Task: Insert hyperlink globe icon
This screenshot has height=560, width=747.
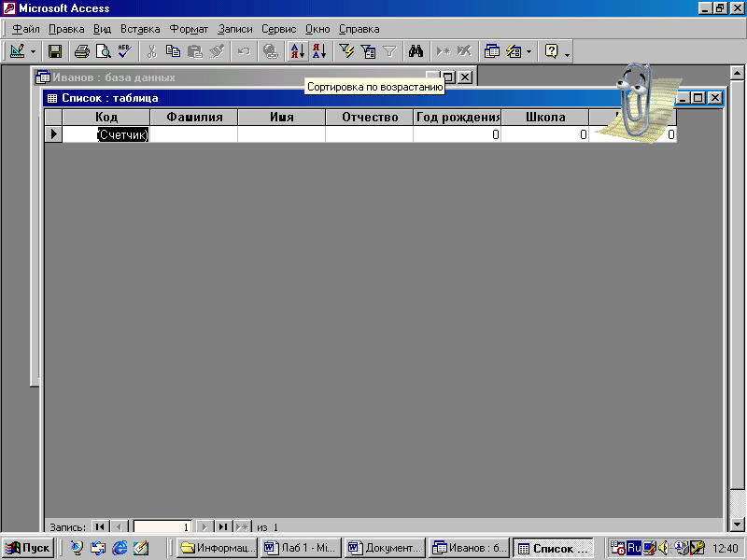Action: point(271,51)
